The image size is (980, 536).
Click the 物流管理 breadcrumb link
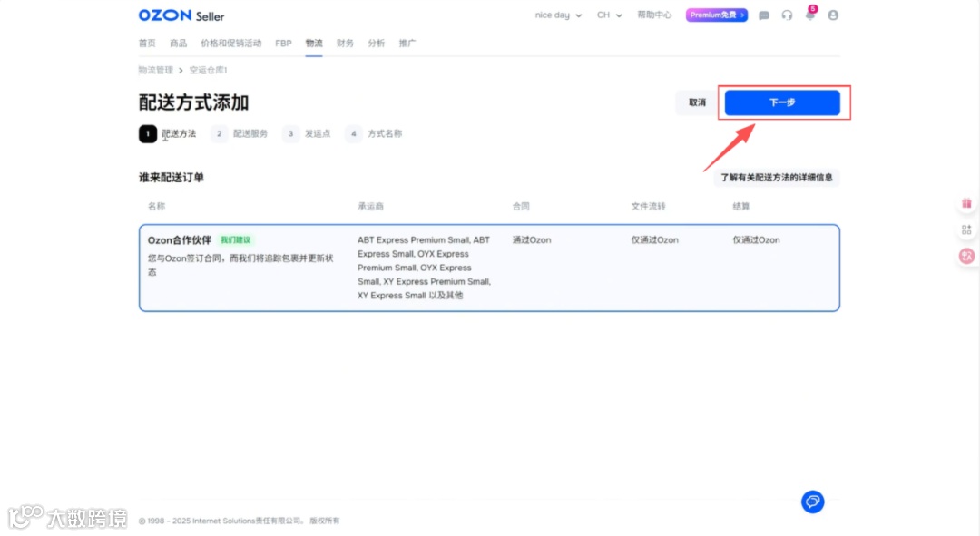point(156,70)
